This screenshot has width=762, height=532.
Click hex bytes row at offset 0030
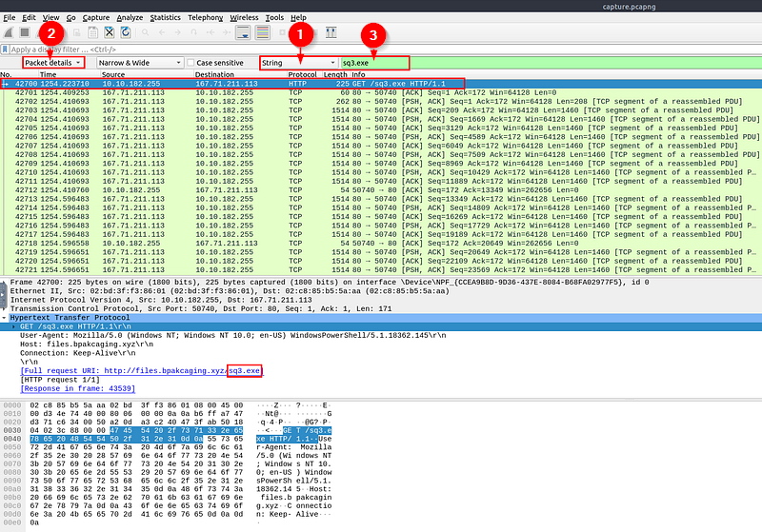tap(136, 430)
